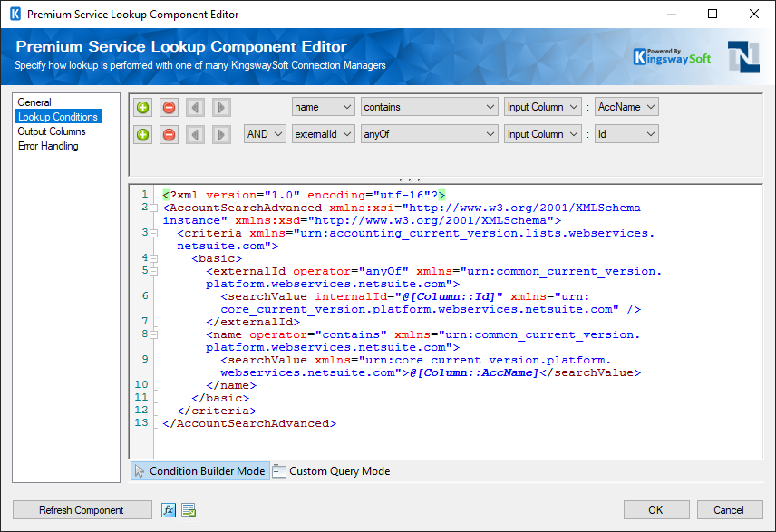Open the contains operator dropdown
This screenshot has width=776, height=532.
(x=429, y=107)
